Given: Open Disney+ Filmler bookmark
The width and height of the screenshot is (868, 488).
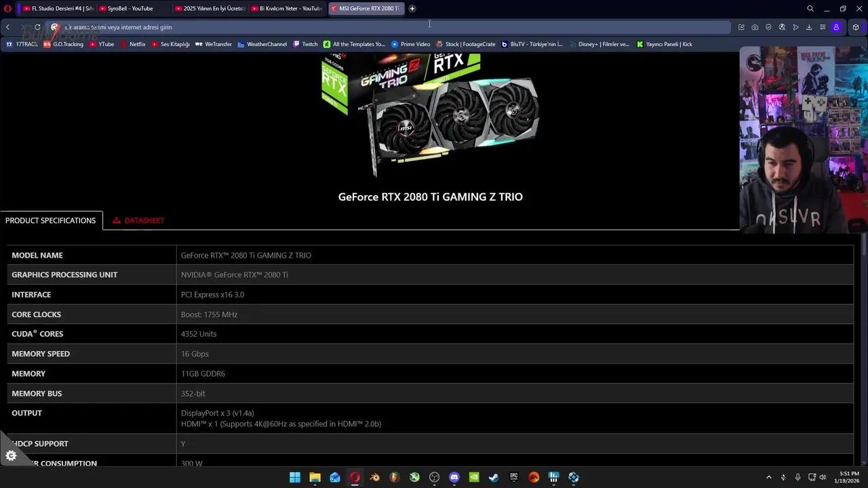Looking at the screenshot, I should (x=599, y=44).
